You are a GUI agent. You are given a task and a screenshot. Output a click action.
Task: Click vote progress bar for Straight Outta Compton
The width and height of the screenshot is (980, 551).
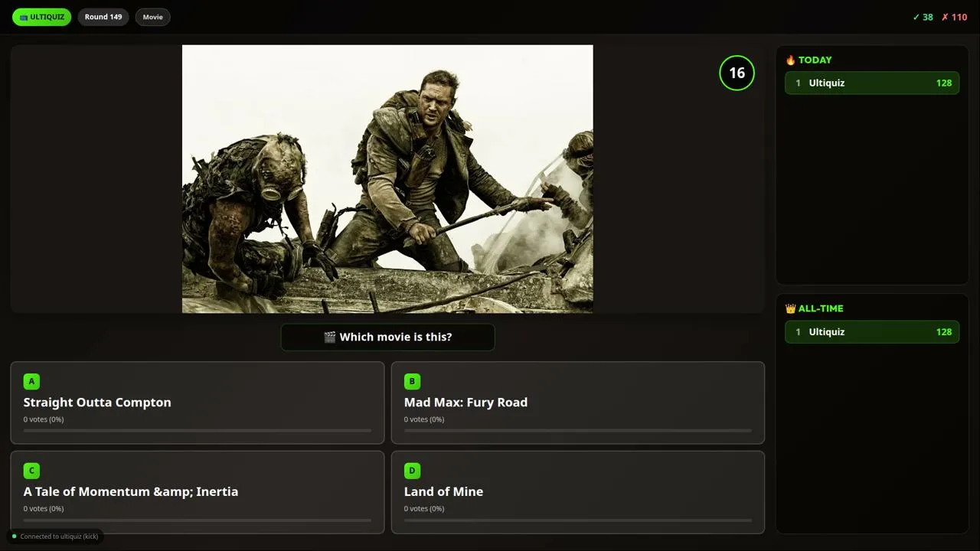point(197,431)
